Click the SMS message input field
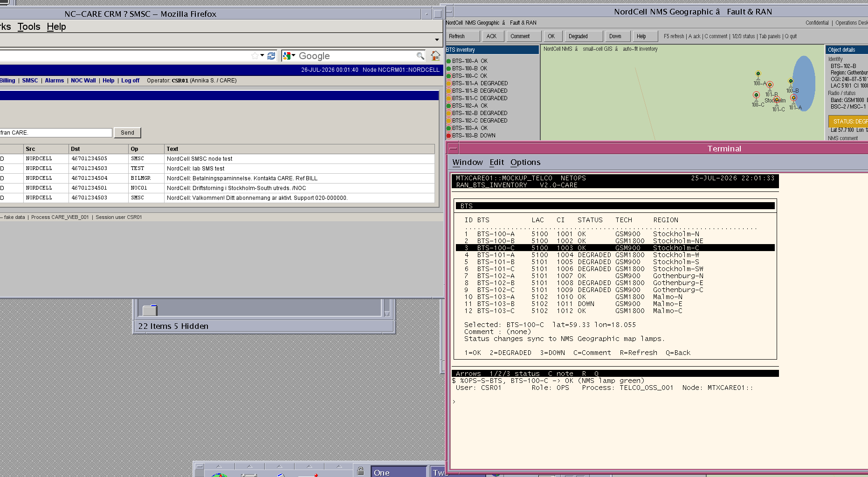Screen dimensions: 868x477 [56, 133]
